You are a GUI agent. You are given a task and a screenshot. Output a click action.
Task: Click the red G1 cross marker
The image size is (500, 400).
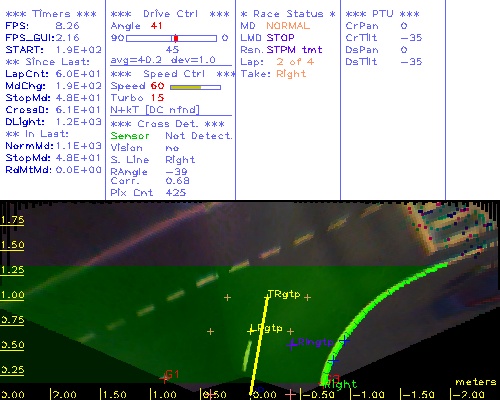[164, 378]
